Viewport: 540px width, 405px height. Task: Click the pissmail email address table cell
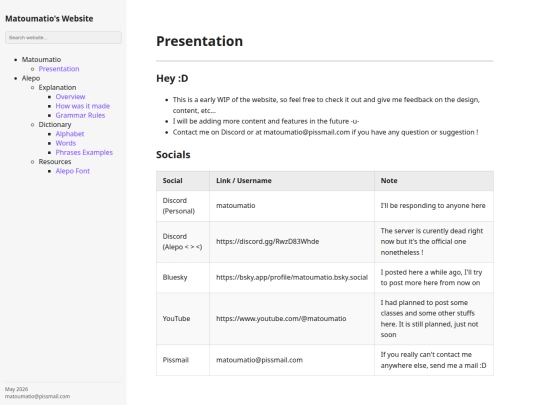(292, 360)
